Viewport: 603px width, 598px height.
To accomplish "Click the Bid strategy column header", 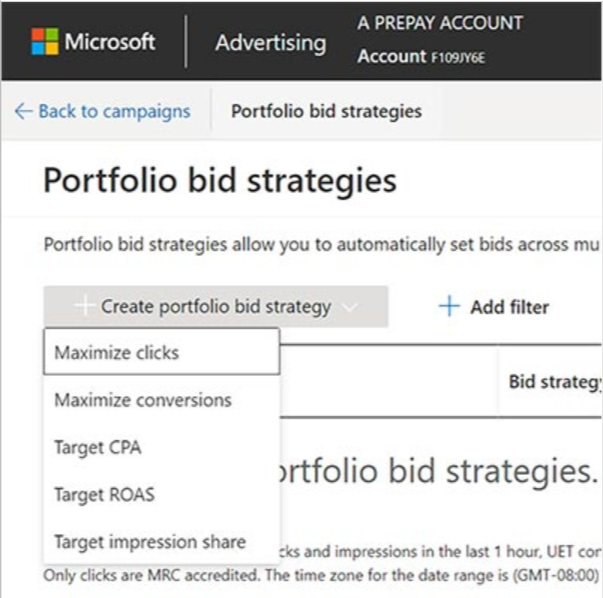I will click(554, 381).
